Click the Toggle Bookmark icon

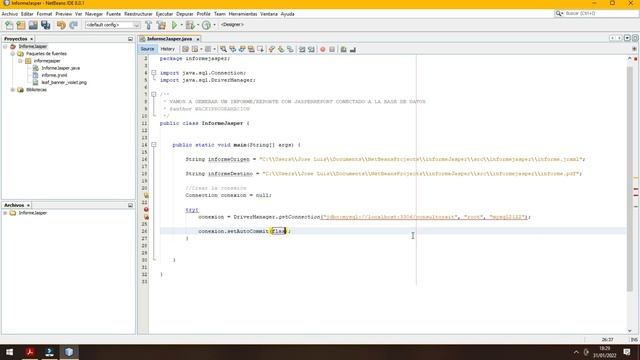point(290,49)
